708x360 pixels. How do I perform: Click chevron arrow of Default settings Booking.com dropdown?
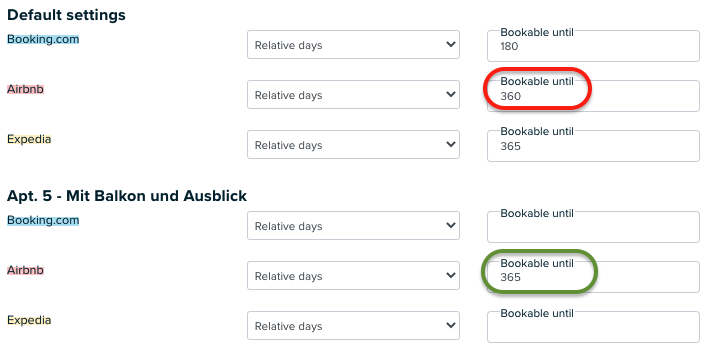click(450, 44)
